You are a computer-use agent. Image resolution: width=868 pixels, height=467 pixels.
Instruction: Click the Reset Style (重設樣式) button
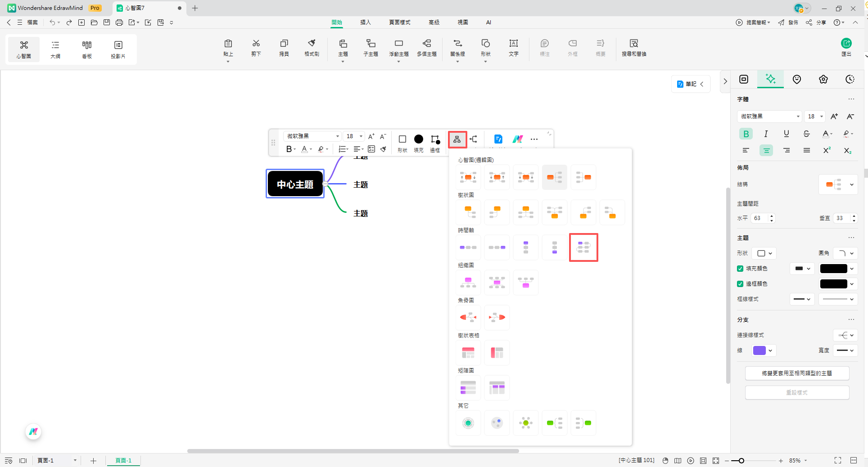click(x=797, y=392)
